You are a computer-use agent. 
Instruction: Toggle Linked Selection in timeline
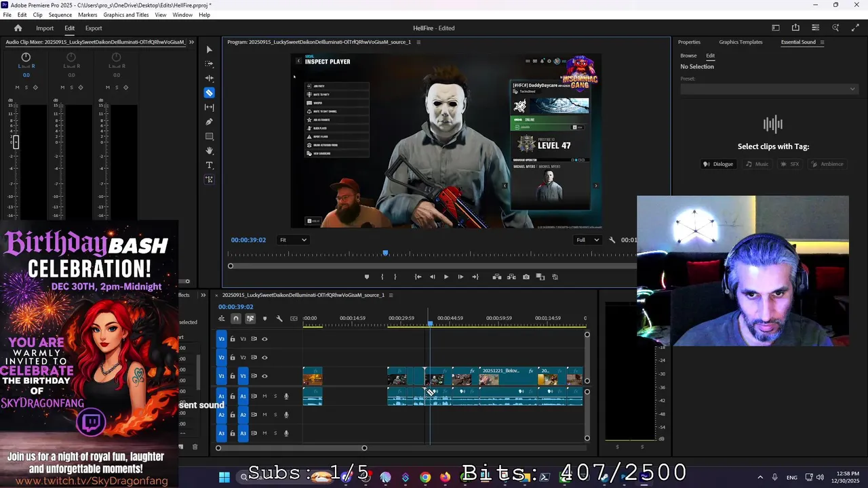(x=250, y=319)
